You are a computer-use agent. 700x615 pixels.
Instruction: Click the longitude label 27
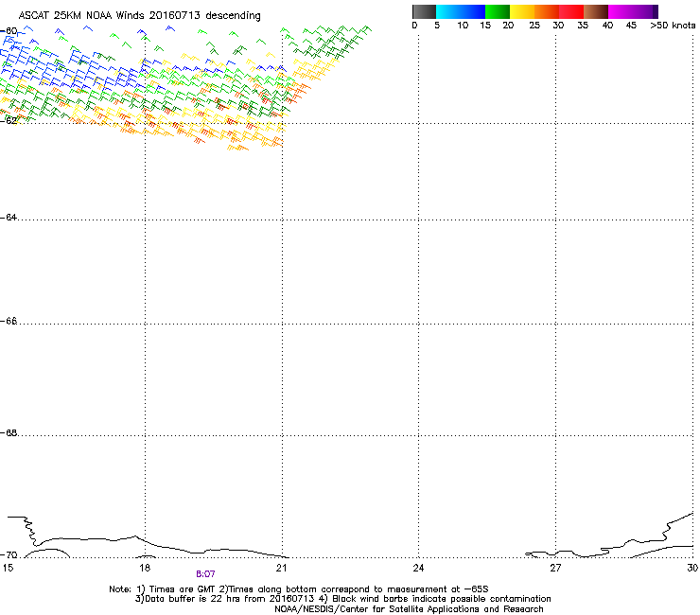(x=555, y=568)
